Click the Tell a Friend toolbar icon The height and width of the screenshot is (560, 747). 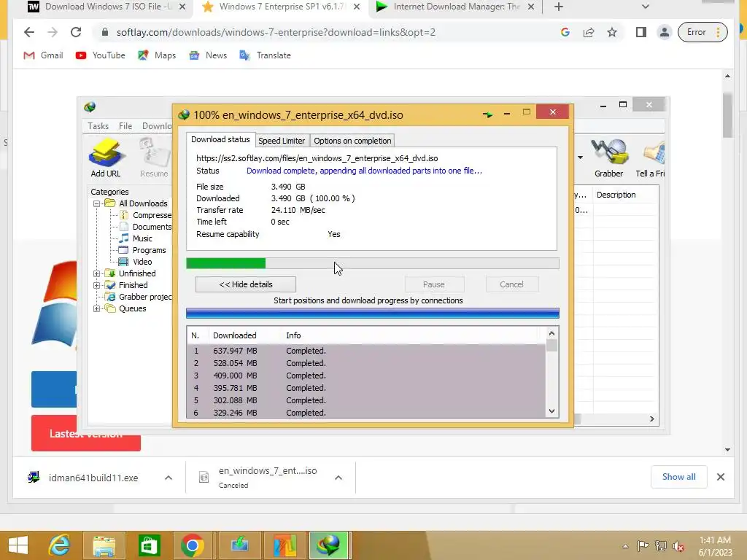651,157
